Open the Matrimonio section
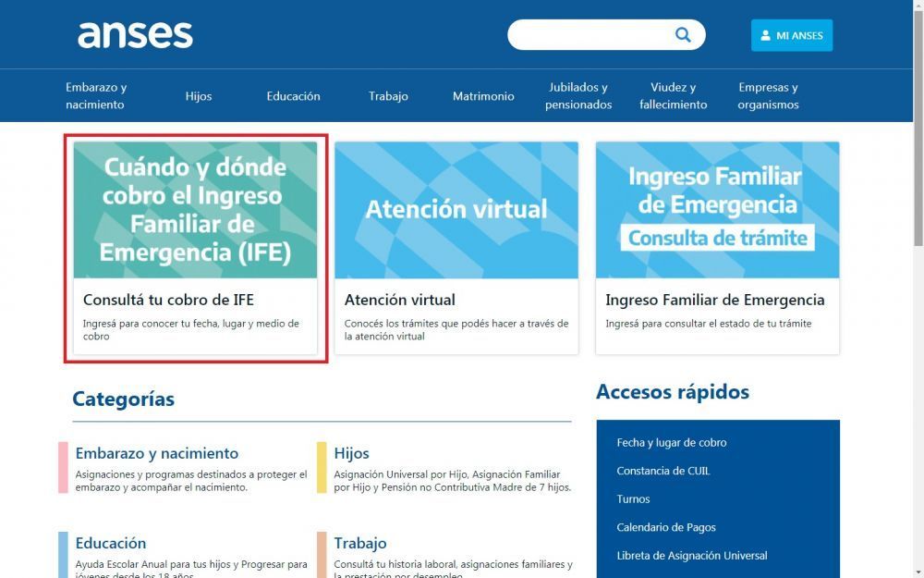This screenshot has height=578, width=924. 482,95
